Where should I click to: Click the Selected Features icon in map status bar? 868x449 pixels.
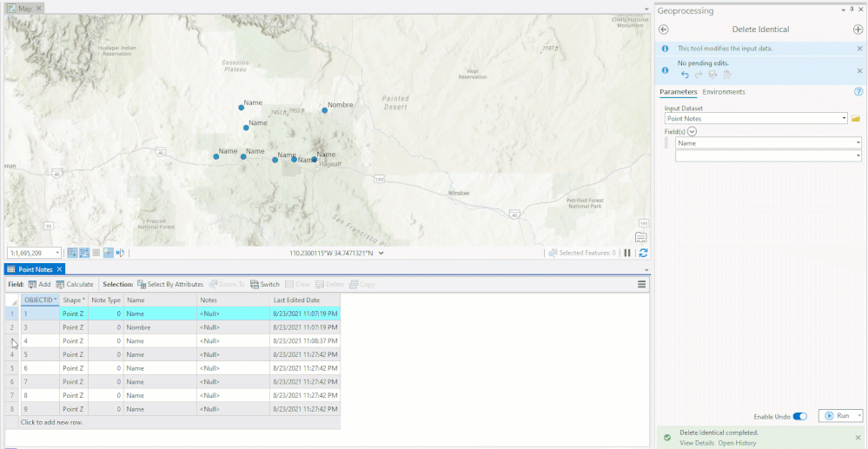pos(553,253)
